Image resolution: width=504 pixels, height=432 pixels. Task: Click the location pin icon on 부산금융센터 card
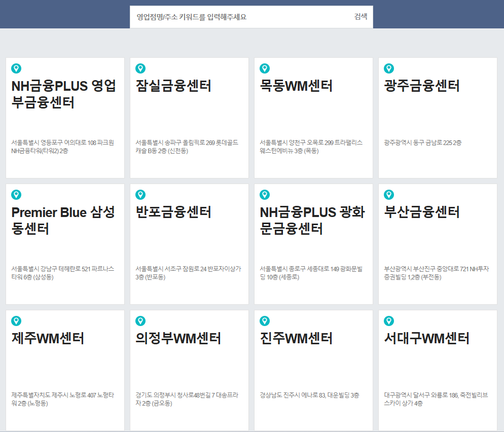coord(388,194)
